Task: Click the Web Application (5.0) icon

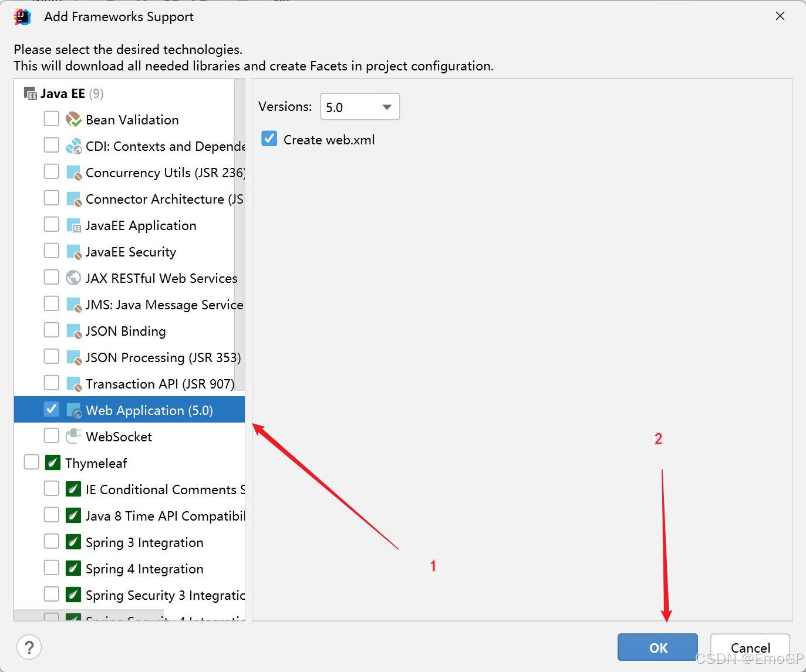Action: click(x=73, y=410)
